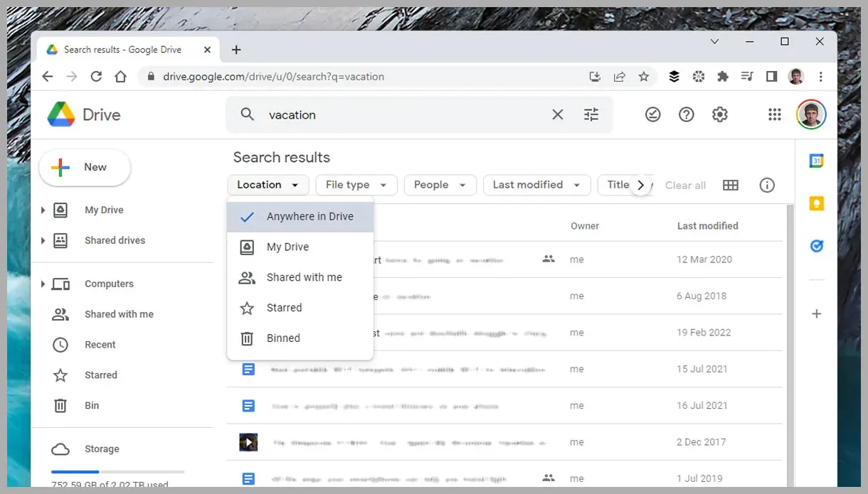Image resolution: width=868 pixels, height=494 pixels.
Task: Open the Chrome three-dot menu
Action: tap(821, 77)
